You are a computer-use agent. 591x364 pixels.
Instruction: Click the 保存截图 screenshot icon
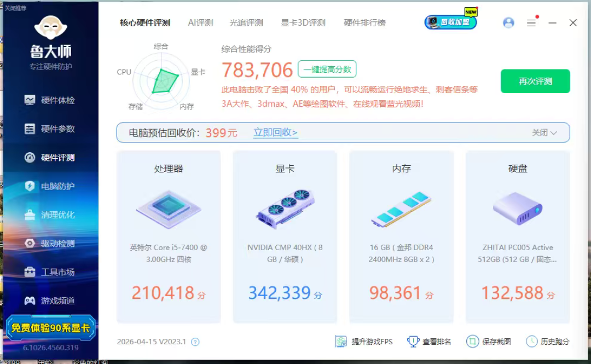(472, 342)
